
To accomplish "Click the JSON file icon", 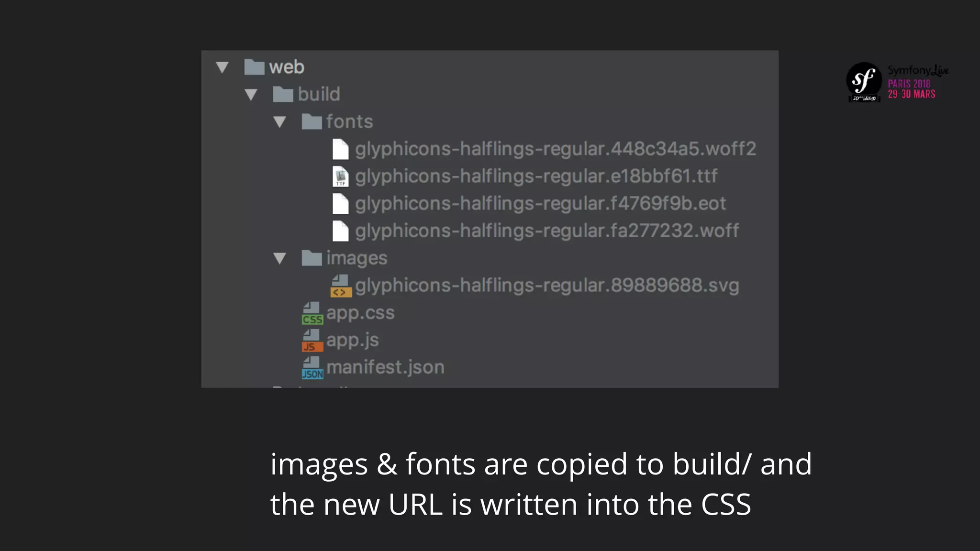I will [312, 368].
